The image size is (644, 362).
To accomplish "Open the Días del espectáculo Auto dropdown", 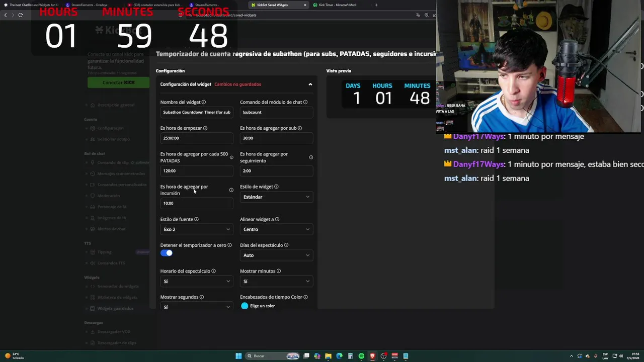I will point(276,255).
